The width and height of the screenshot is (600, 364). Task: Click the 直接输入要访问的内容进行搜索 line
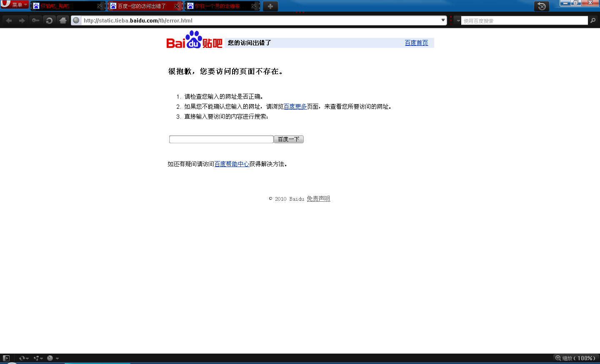(227, 117)
